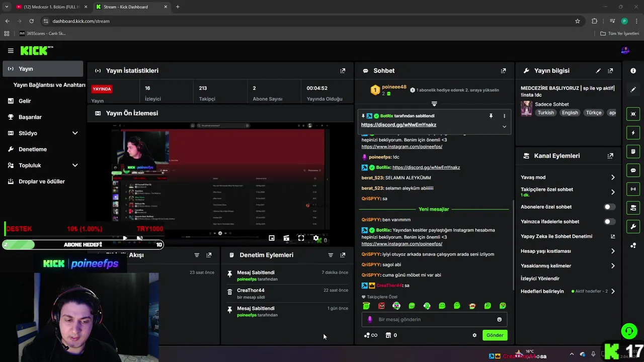Open stream preview settings gear
This screenshot has width=644, height=362.
(x=316, y=238)
